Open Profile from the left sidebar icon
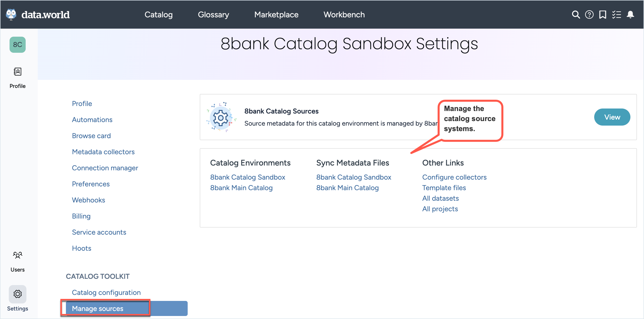Screen dimensions: 644x319 point(17,72)
